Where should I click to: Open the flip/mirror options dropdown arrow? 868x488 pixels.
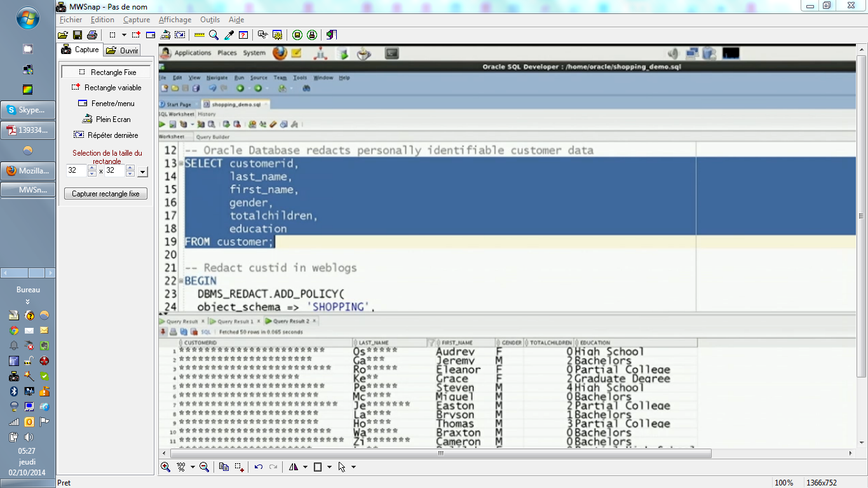point(305,467)
